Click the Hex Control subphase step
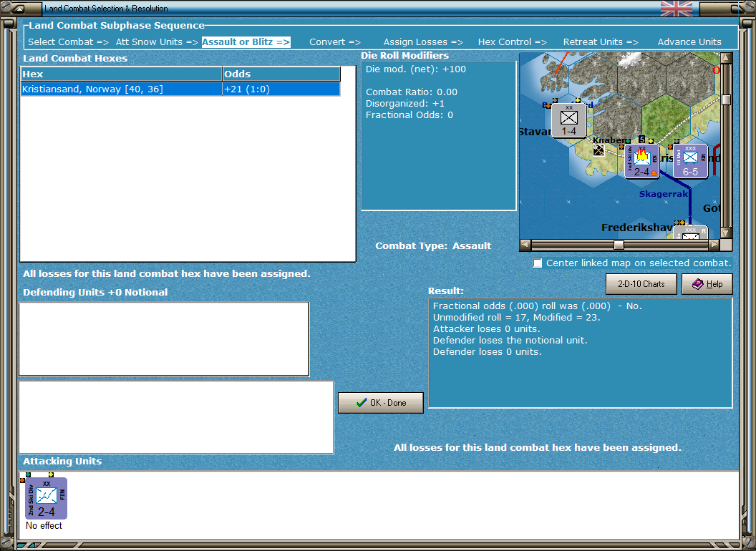The width and height of the screenshot is (756, 551). click(512, 42)
